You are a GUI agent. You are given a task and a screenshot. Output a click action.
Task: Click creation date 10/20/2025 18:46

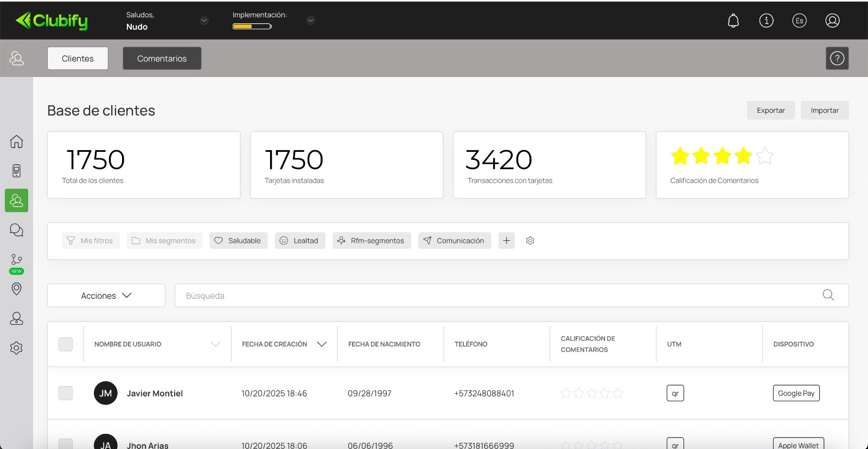click(274, 393)
